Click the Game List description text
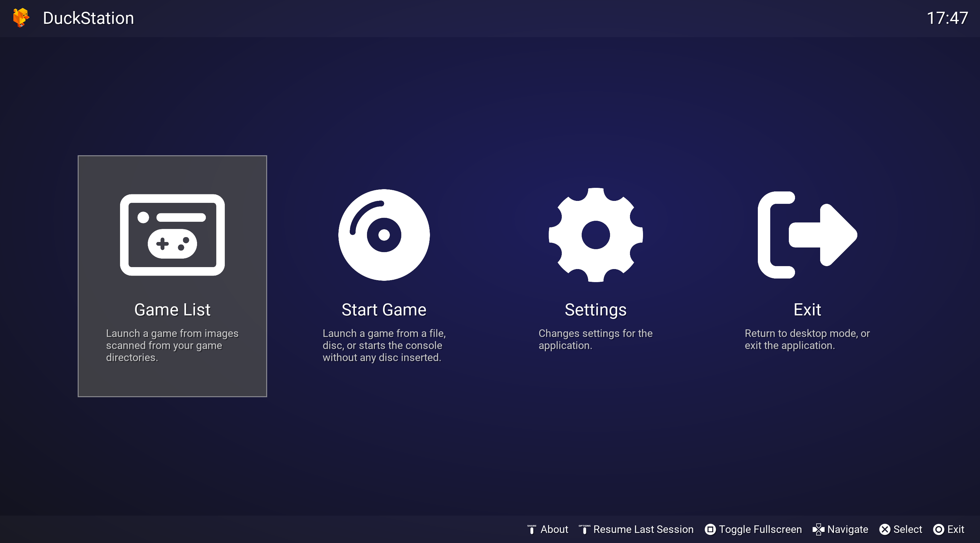The image size is (980, 543). (x=172, y=345)
